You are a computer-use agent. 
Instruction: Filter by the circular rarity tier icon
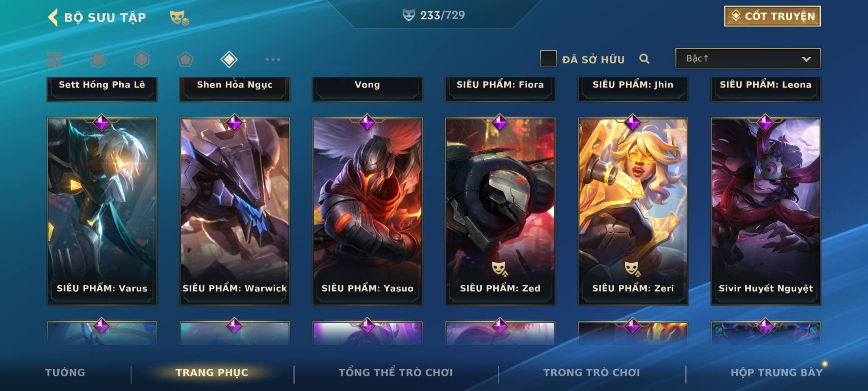pyautogui.click(x=98, y=59)
